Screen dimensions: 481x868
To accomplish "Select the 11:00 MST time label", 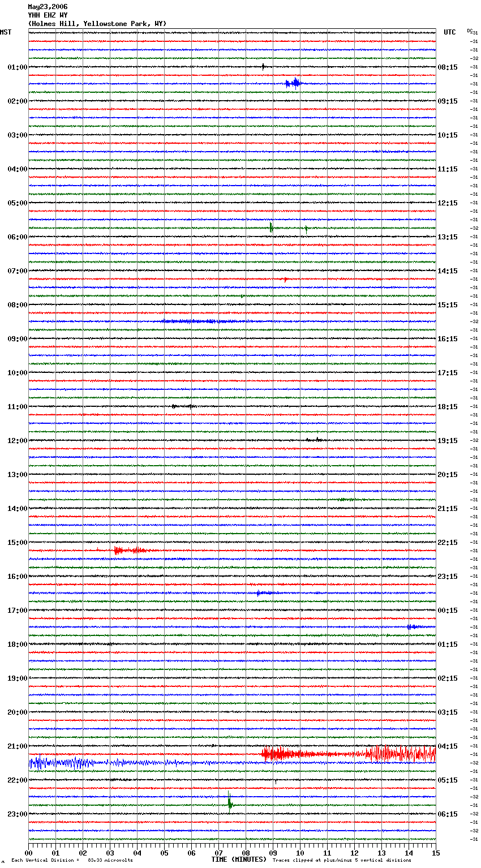I will pos(18,407).
